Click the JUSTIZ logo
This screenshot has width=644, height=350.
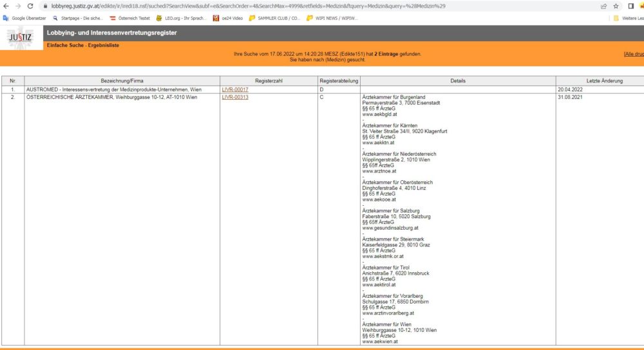(21, 38)
